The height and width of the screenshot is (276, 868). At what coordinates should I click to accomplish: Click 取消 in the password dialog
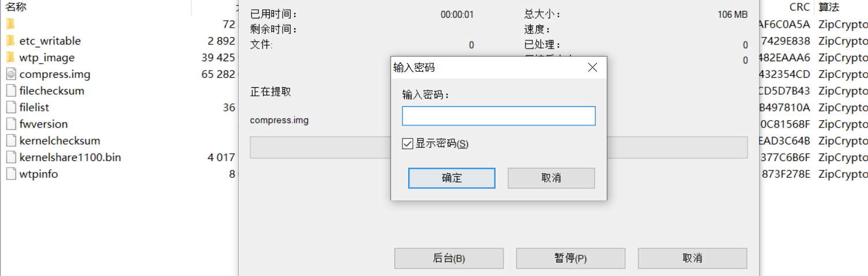pyautogui.click(x=551, y=178)
